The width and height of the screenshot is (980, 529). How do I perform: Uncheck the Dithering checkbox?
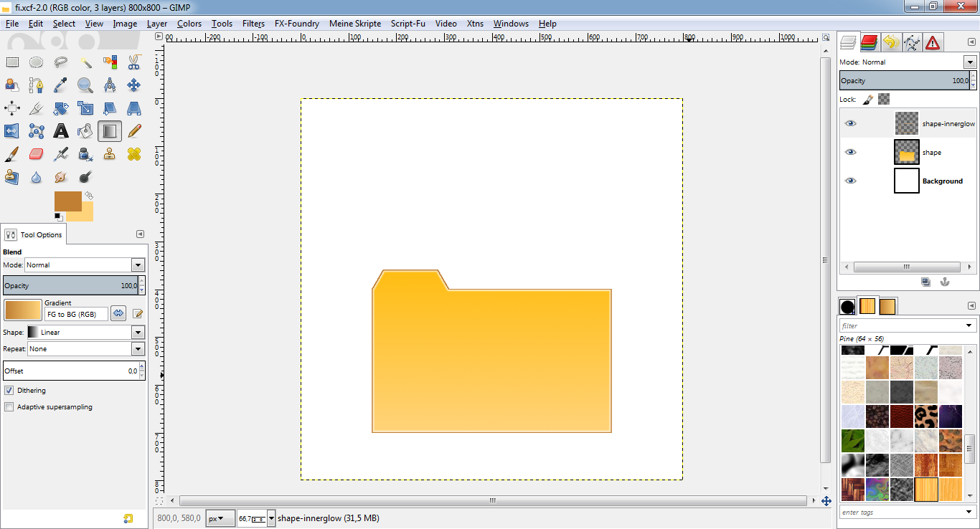pyautogui.click(x=9, y=391)
